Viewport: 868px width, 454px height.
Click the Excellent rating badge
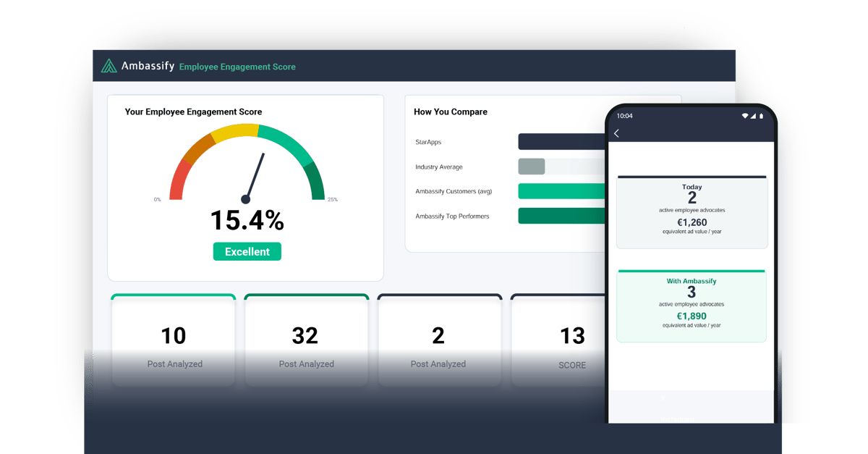click(247, 251)
